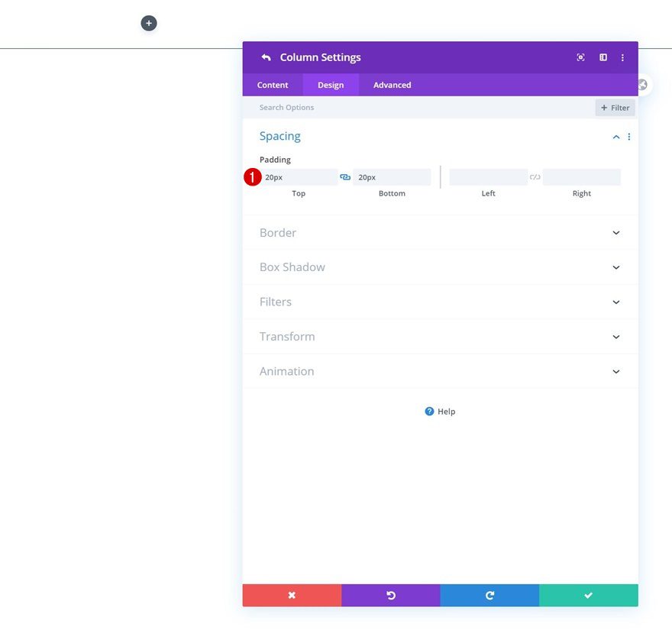The image size is (672, 643).
Task: Redo the change with blue arrow
Action: (489, 595)
